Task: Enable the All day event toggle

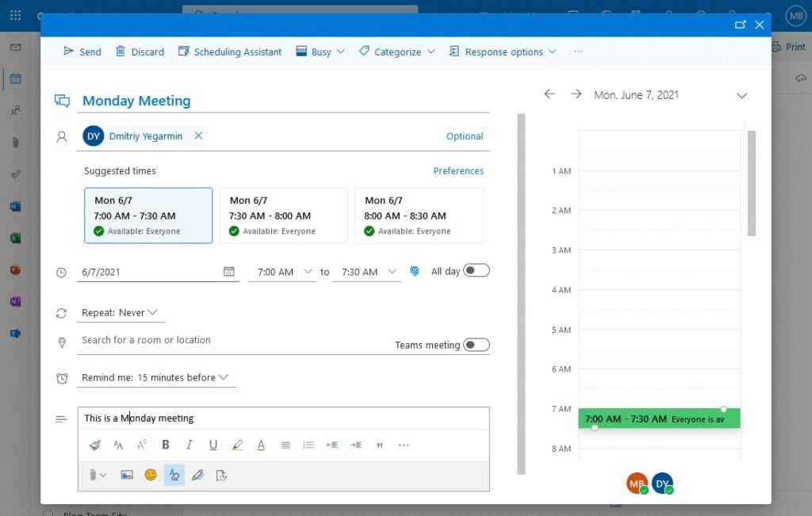Action: pos(477,270)
